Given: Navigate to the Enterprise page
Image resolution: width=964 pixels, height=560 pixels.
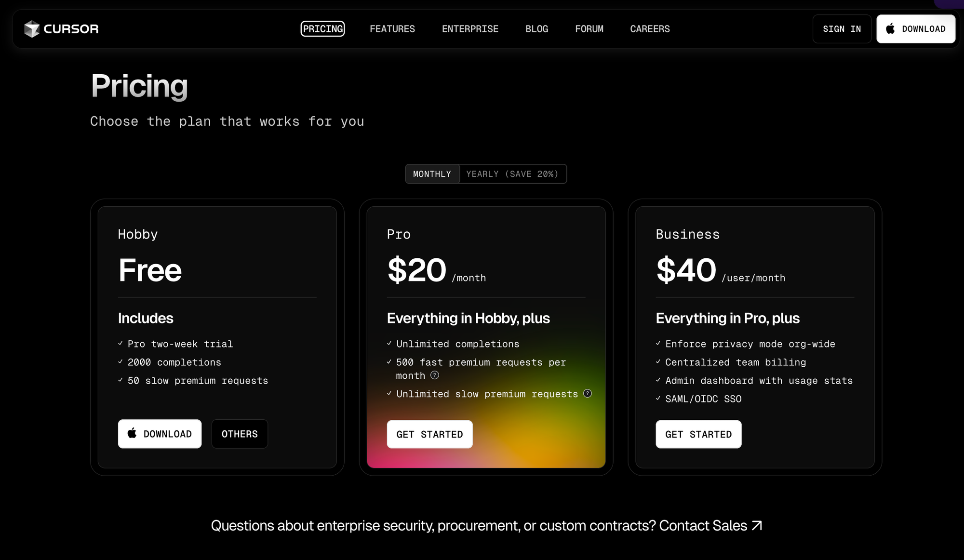Looking at the screenshot, I should [470, 29].
